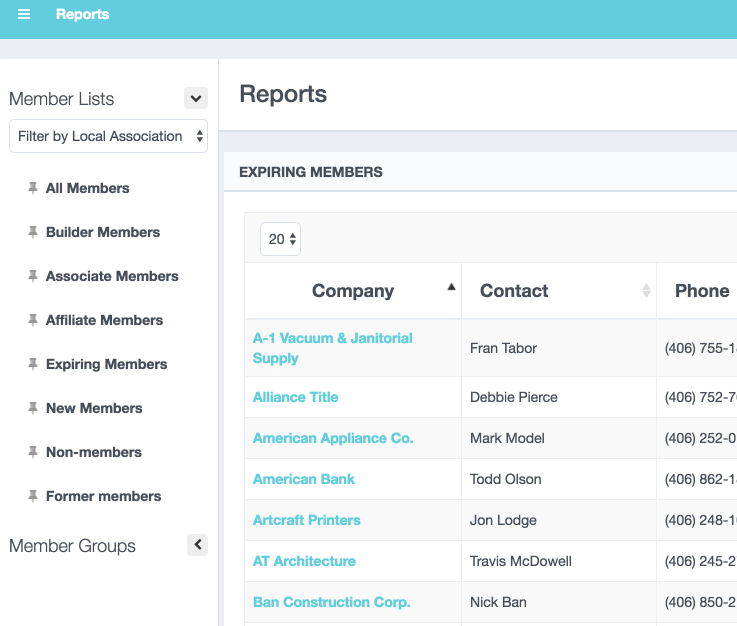Select contact cell Fran Tabor
Viewport: 737px width, 626px height.
[x=503, y=348]
